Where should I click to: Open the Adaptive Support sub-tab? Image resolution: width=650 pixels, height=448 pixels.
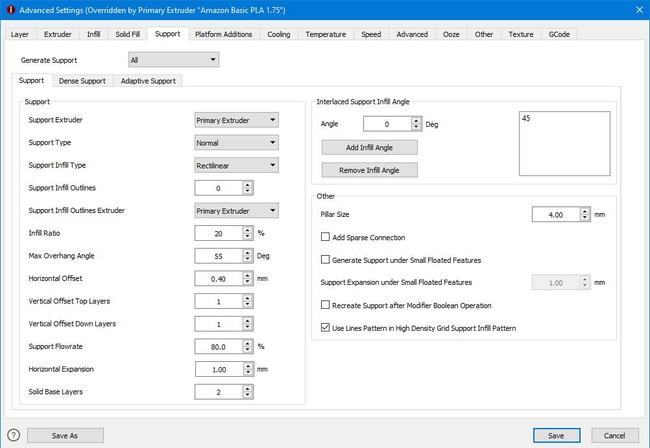(150, 80)
